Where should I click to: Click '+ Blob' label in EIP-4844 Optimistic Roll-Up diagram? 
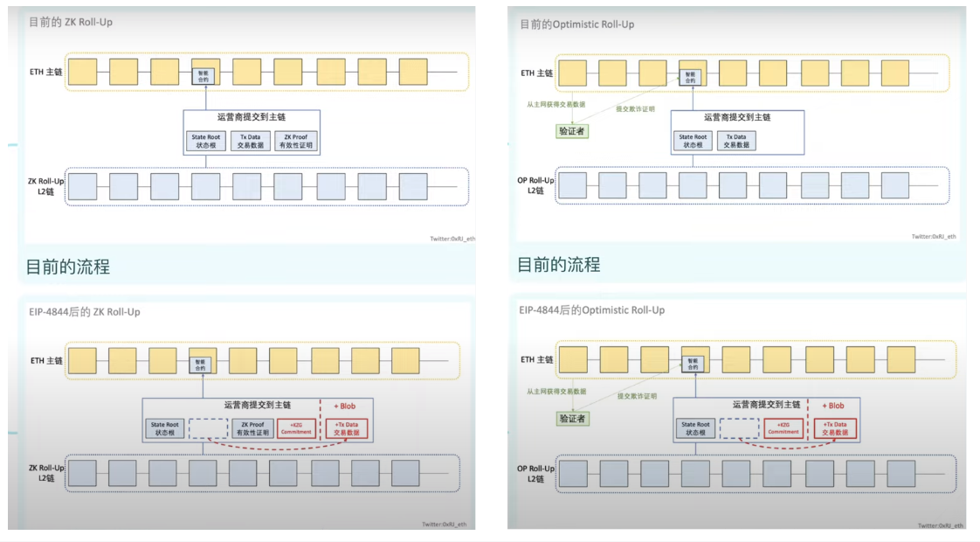point(833,406)
